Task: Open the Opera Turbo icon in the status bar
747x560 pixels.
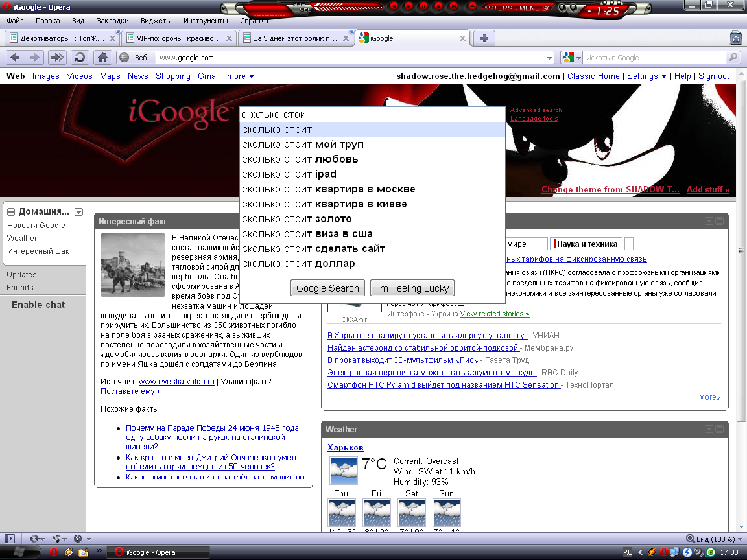Action: pos(78,539)
